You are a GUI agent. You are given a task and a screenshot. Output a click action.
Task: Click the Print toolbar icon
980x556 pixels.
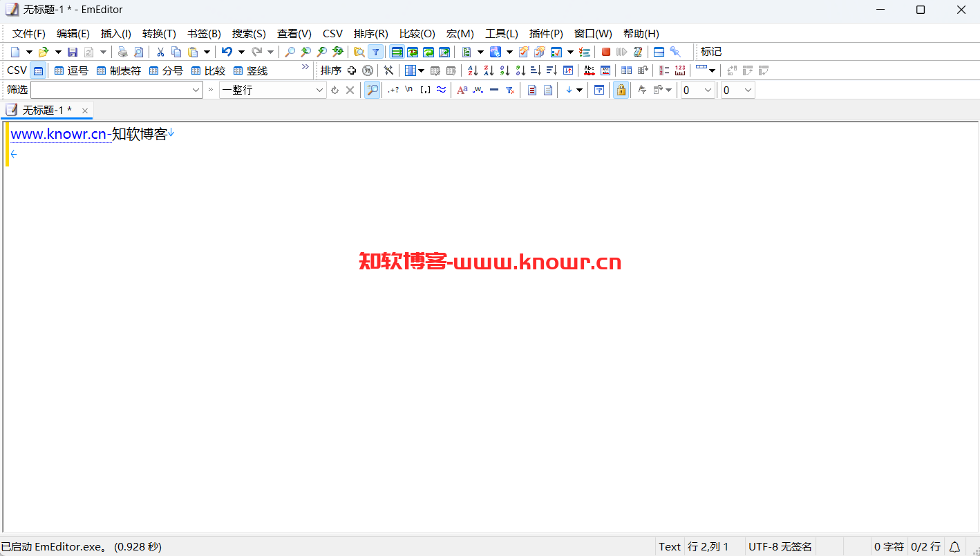pyautogui.click(x=123, y=52)
